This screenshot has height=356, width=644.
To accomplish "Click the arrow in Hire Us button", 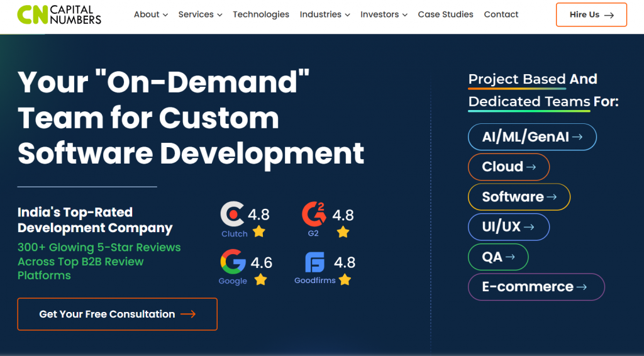I will click(609, 15).
